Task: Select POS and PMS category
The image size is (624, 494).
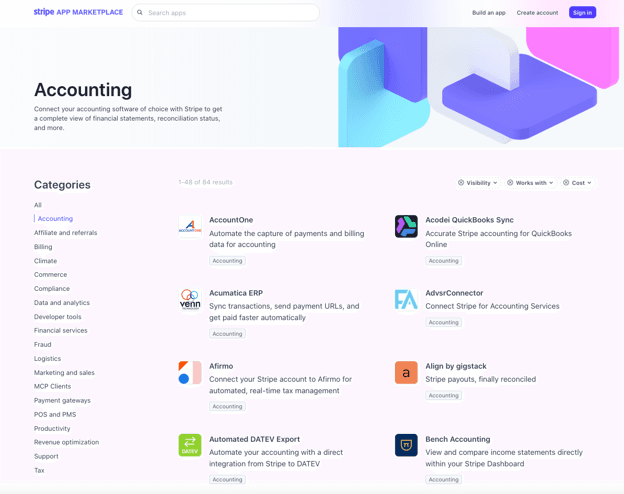Action: point(55,414)
